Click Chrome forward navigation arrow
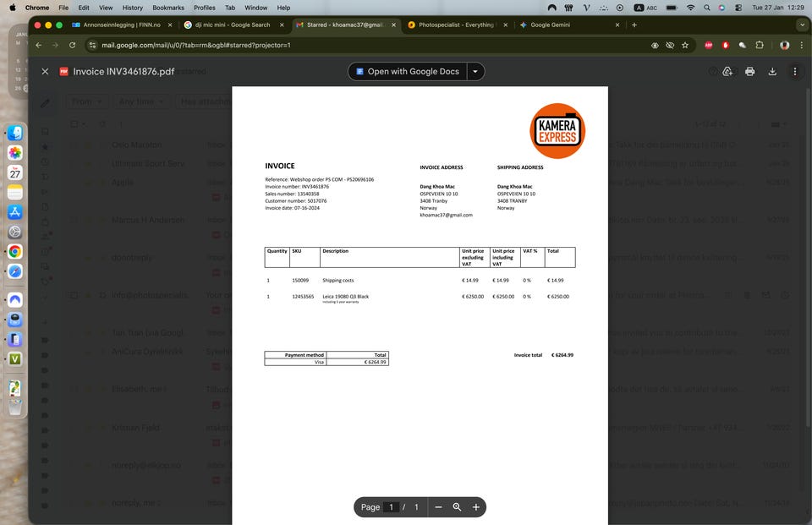The width and height of the screenshot is (812, 525). point(56,45)
